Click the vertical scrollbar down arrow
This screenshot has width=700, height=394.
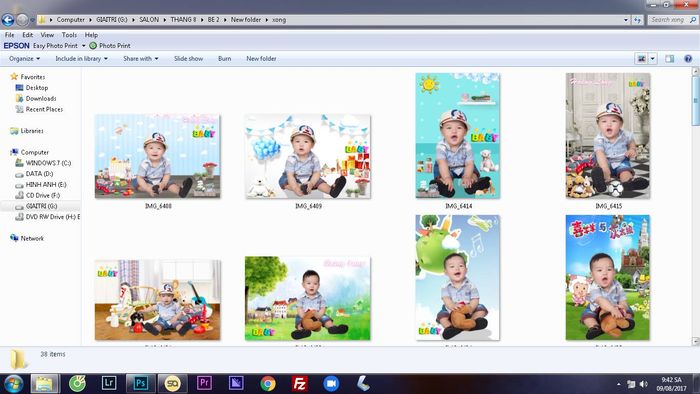(695, 341)
